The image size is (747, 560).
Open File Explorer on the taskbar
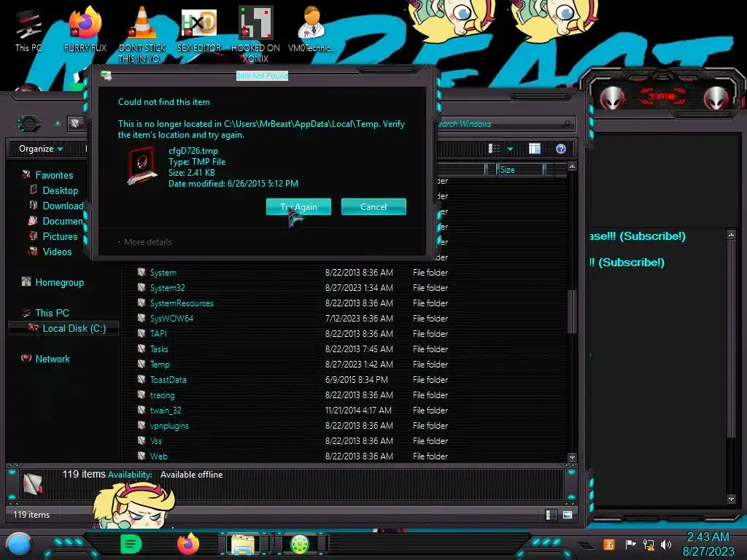pos(243,544)
